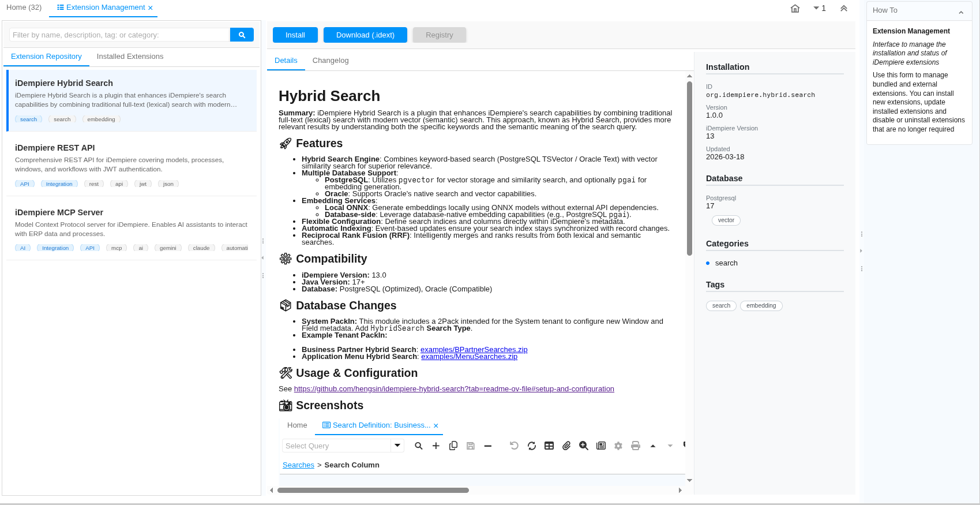The image size is (980, 505).
Task: Click the Print icon in embedded screenshot toolbar
Action: [636, 446]
